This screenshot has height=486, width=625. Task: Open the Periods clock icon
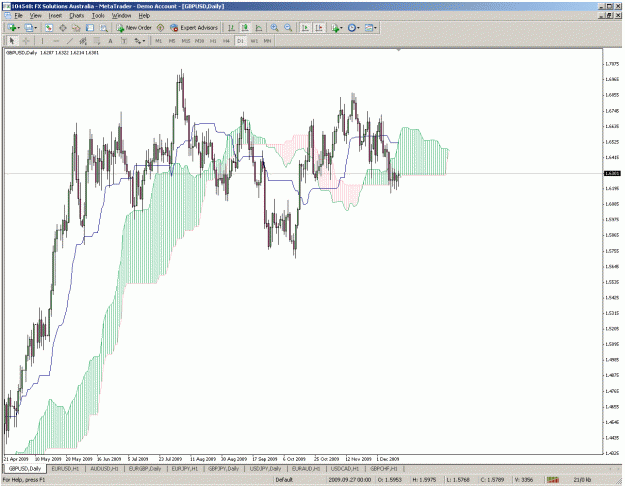click(352, 28)
